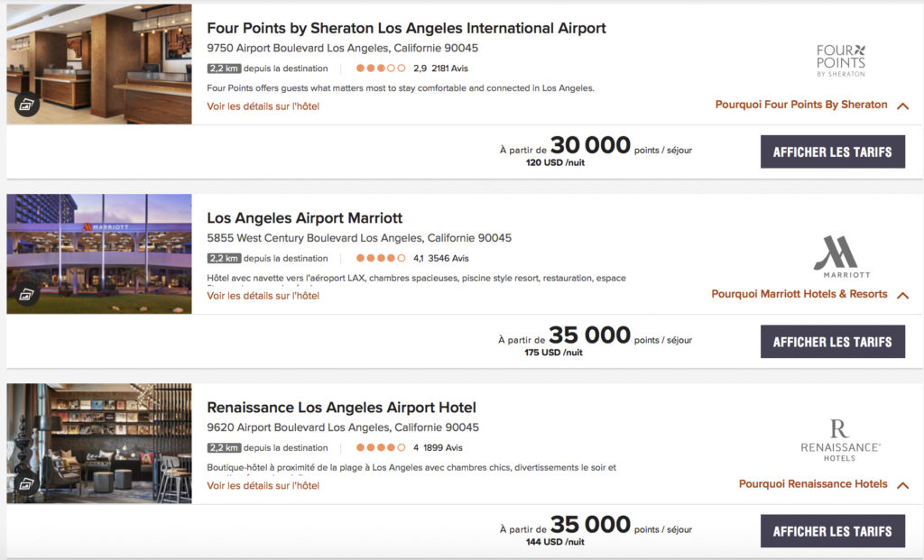Open photo gallery icon on Marriott image
The height and width of the screenshot is (560, 924).
pyautogui.click(x=26, y=294)
